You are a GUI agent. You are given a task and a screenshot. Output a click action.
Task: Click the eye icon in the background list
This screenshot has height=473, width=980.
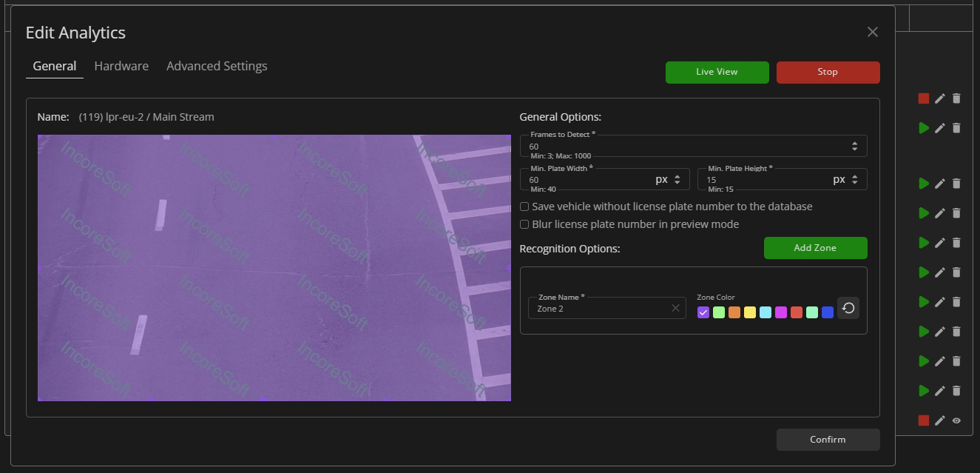tap(956, 420)
